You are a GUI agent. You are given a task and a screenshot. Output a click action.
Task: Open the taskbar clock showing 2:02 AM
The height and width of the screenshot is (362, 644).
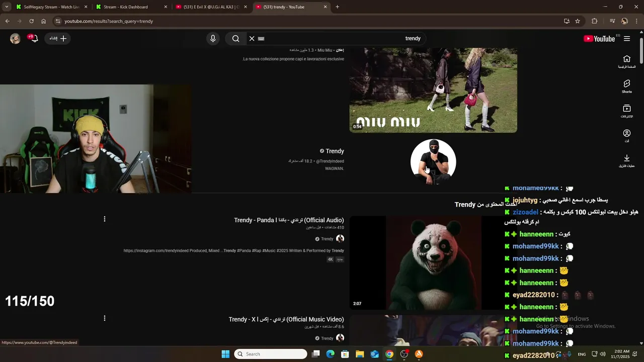[x=622, y=354]
